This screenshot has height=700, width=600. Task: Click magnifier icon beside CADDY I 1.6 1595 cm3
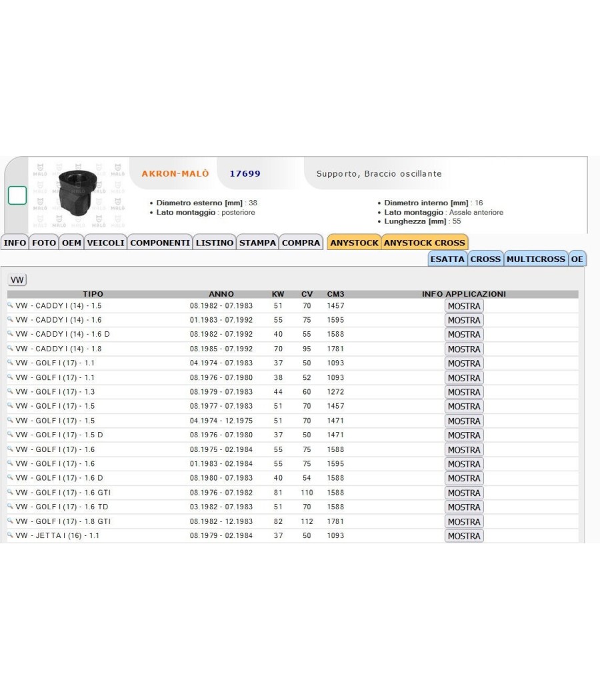tap(10, 319)
